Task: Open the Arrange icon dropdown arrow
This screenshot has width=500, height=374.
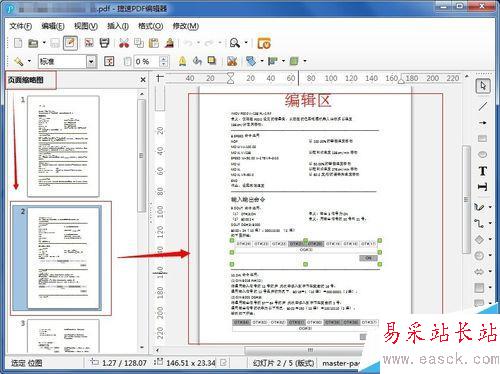Action: click(283, 61)
